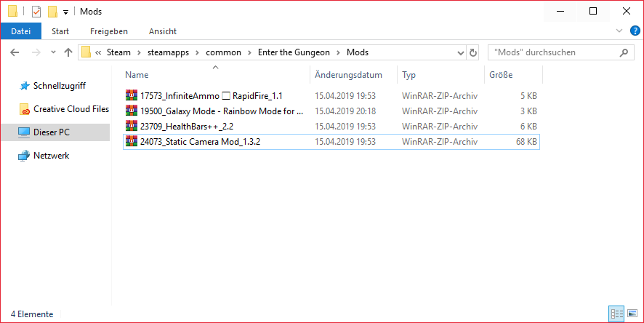
Task: Select Schnellzugriff in the navigation pane
Action: 60,85
